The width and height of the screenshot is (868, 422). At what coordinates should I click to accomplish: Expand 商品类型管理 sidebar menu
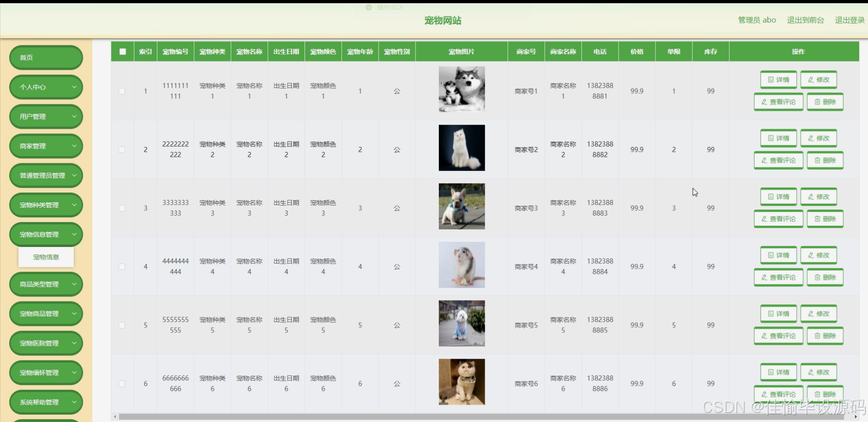(x=46, y=284)
